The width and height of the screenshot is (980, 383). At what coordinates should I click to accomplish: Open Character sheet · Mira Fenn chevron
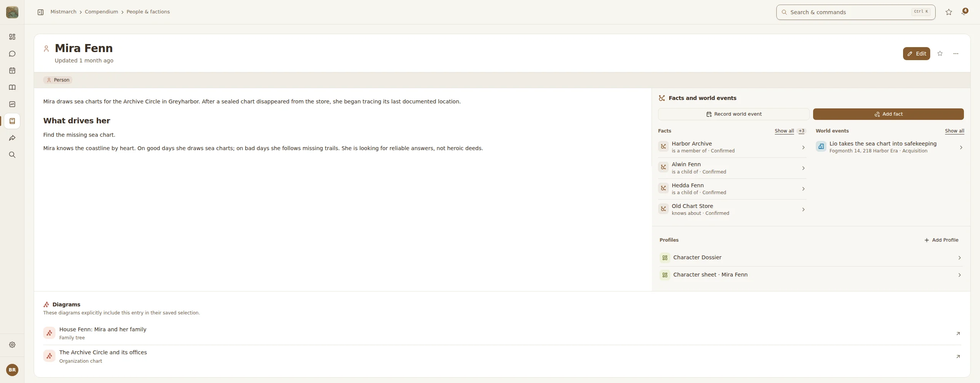coord(959,275)
